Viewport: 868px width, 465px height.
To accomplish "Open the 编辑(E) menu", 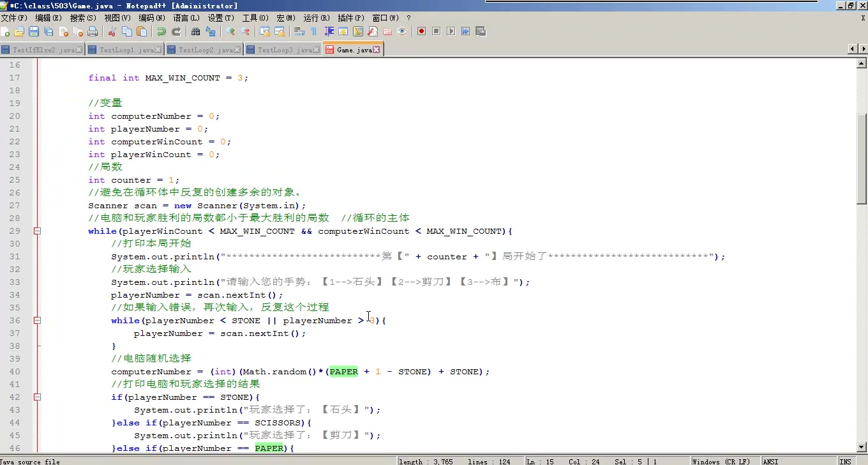I will pos(49,18).
